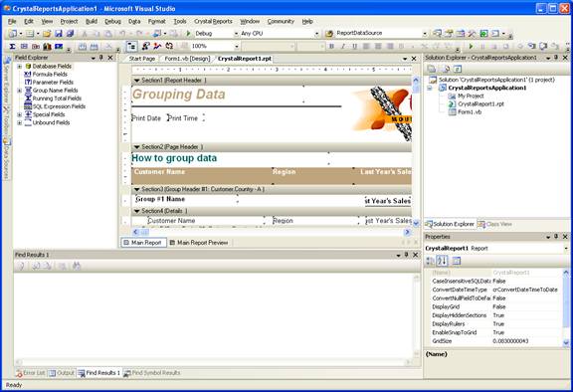The image size is (573, 392).
Task: Collapse Section1 Report Header triangle
Action: tap(136, 81)
